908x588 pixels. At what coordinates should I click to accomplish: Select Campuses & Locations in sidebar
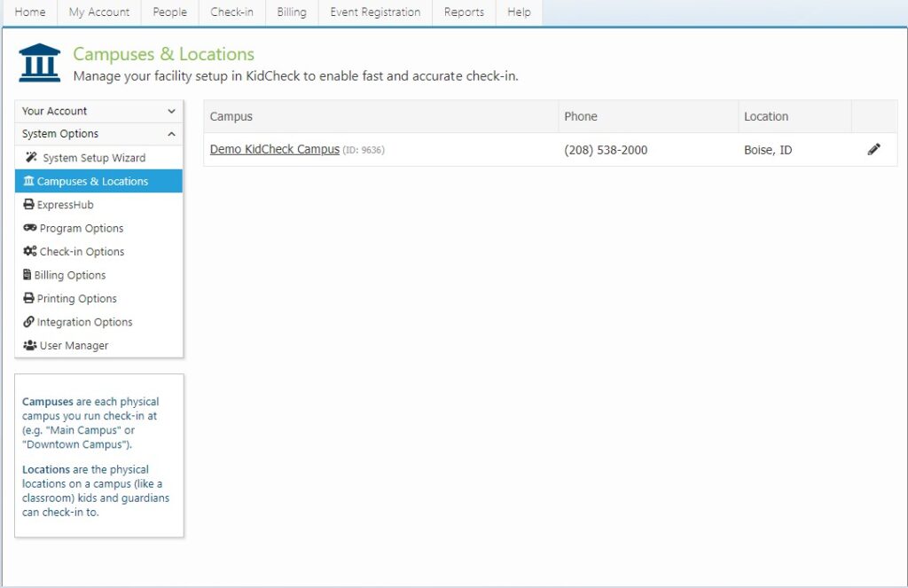click(99, 181)
